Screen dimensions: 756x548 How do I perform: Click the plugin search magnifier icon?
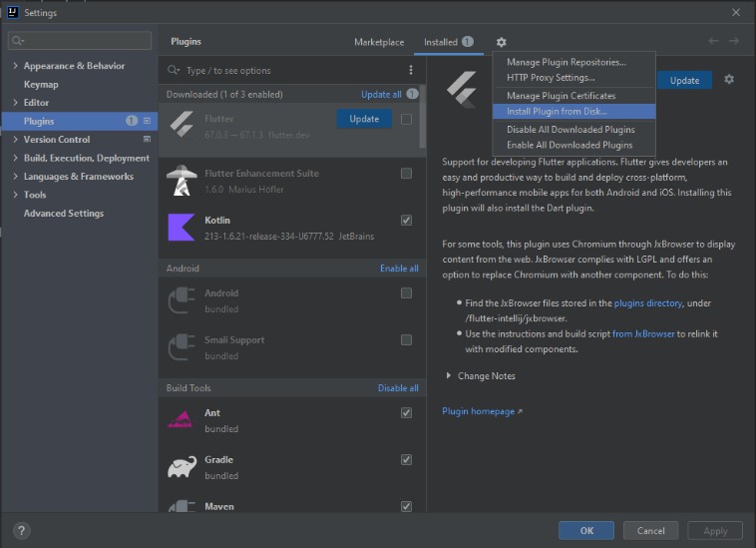tap(174, 71)
